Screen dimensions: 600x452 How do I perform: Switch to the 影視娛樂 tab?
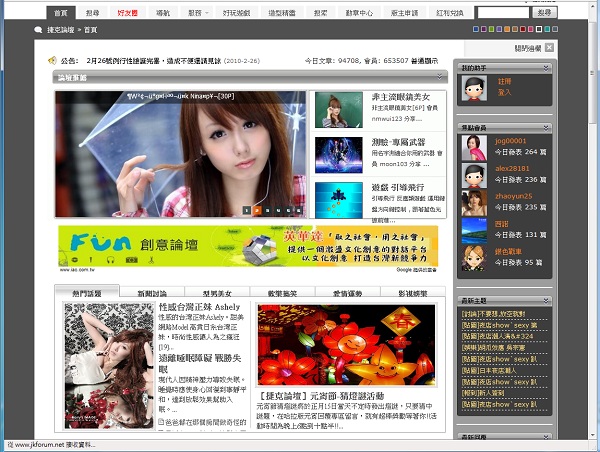point(413,294)
